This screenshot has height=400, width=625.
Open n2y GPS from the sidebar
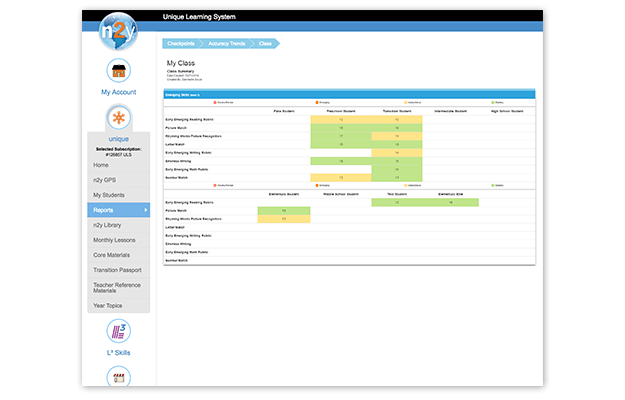(118, 180)
